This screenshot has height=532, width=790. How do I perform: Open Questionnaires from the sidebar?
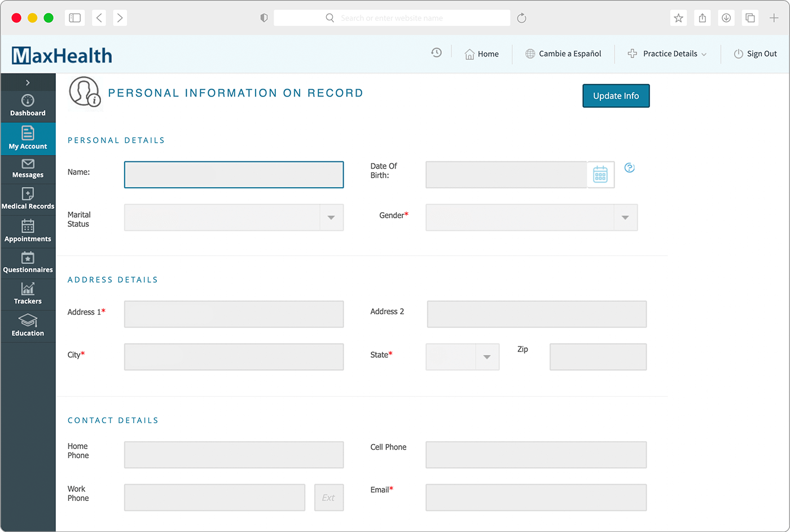click(x=28, y=263)
